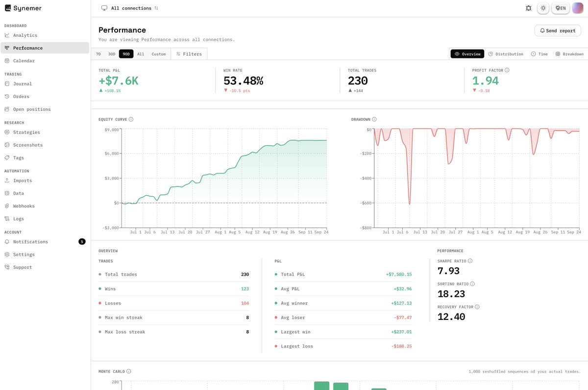
Task: Click the Recovery factor value 12.40
Action: [x=451, y=316]
